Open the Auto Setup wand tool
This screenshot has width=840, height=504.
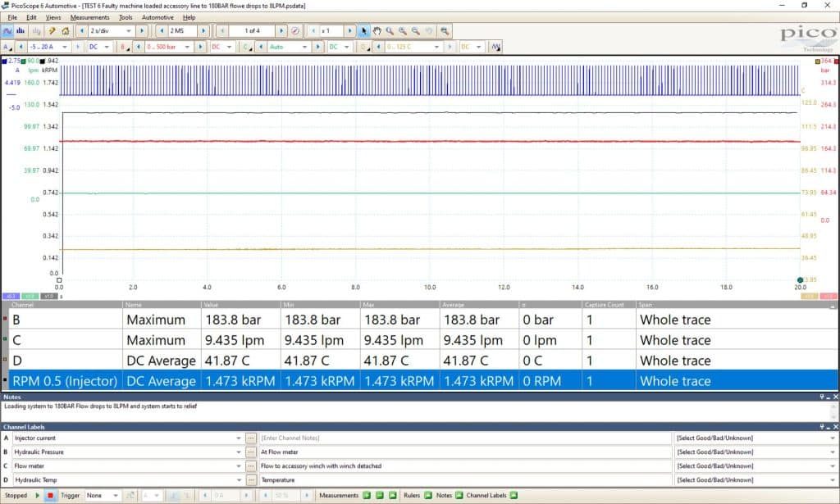click(52, 31)
